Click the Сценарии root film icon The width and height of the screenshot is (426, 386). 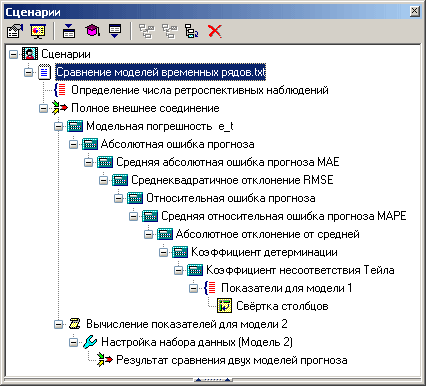point(30,54)
